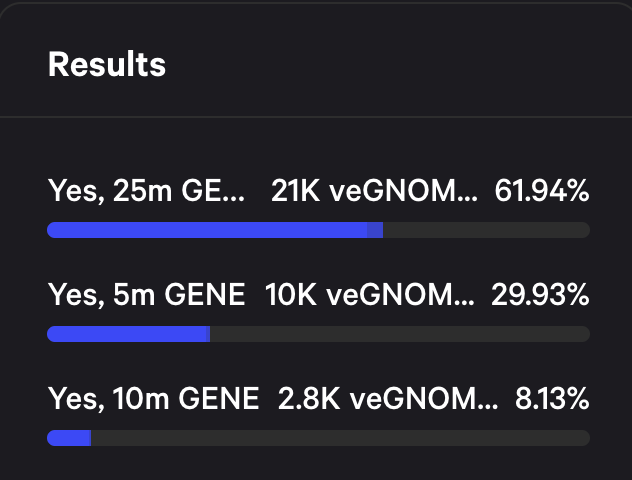632x480 pixels.
Task: Click the lighter tip segment of the 61.94% bar
Action: (x=375, y=230)
